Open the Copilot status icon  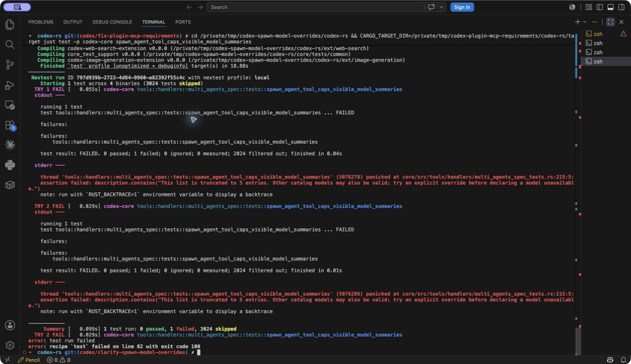click(610, 360)
